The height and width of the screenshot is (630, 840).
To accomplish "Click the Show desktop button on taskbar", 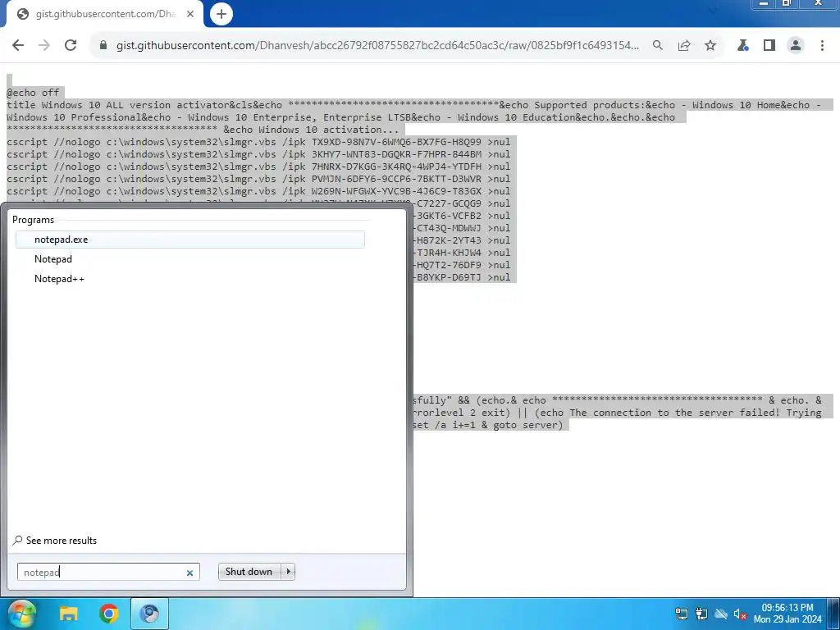I will (833, 614).
